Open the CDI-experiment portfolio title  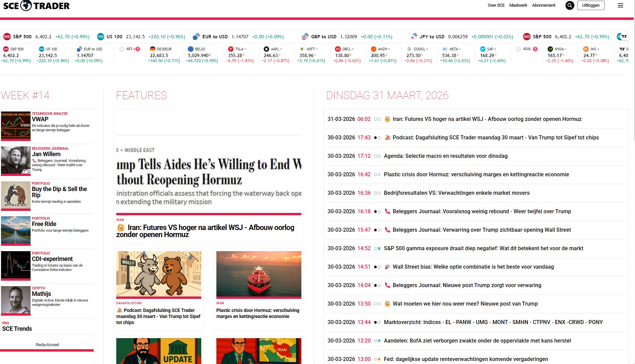52,259
